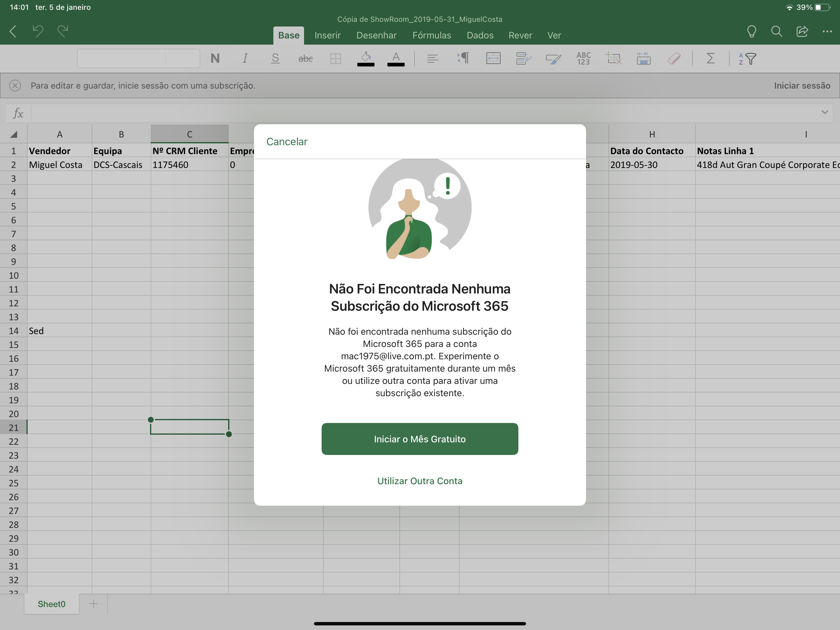The width and height of the screenshot is (840, 630).
Task: Switch to the Fórmulas tab
Action: [431, 35]
